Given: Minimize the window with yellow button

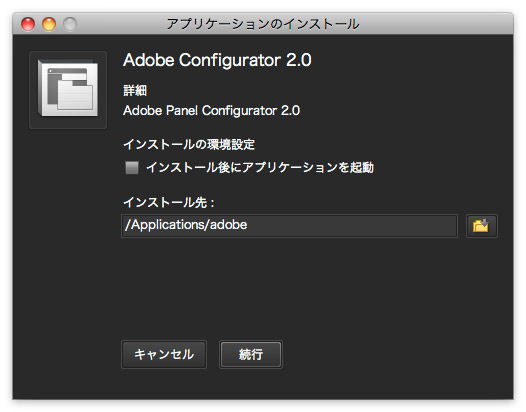Looking at the screenshot, I should [x=49, y=24].
